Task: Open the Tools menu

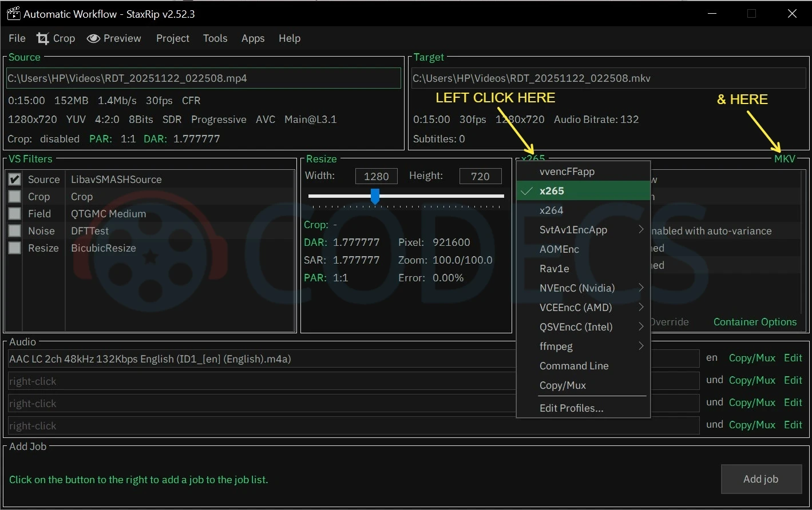Action: tap(215, 38)
